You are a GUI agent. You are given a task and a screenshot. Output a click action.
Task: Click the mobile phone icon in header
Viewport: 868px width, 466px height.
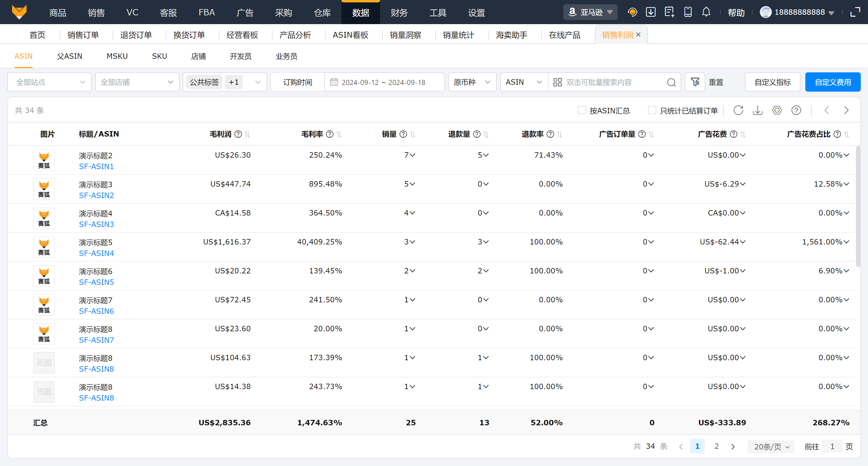[x=688, y=12]
